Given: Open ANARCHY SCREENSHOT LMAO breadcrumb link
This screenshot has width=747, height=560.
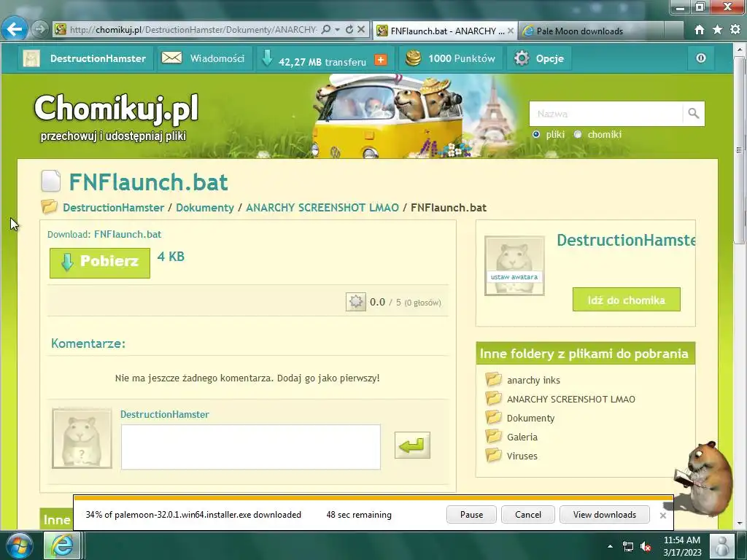Looking at the screenshot, I should click(x=322, y=208).
